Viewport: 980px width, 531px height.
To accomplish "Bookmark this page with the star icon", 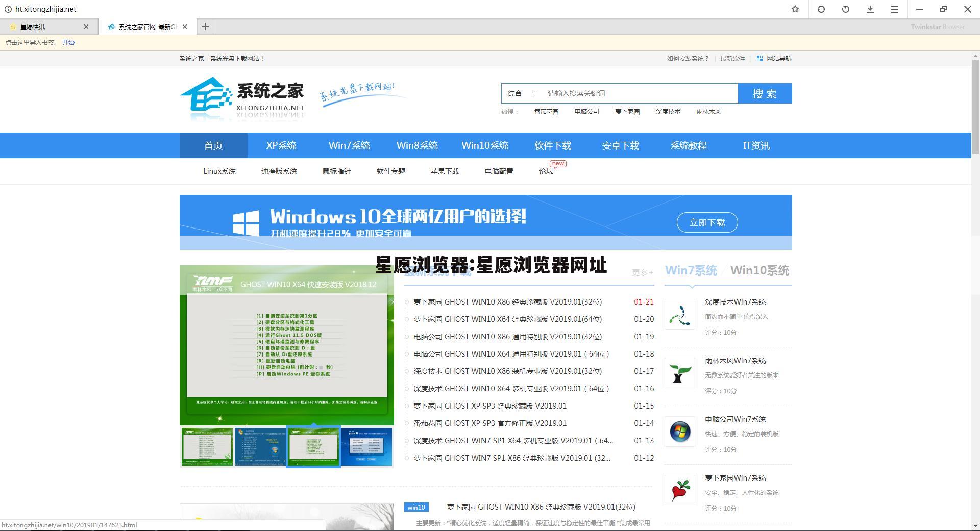I will pos(795,9).
